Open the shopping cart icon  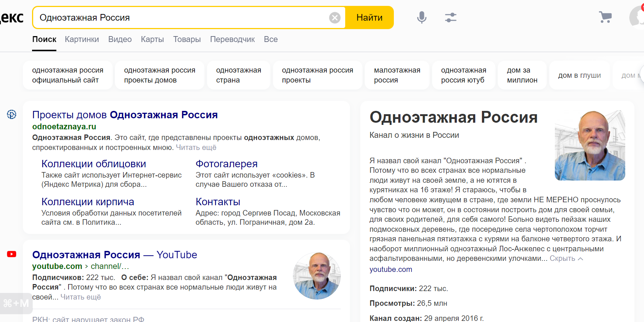[x=605, y=17]
